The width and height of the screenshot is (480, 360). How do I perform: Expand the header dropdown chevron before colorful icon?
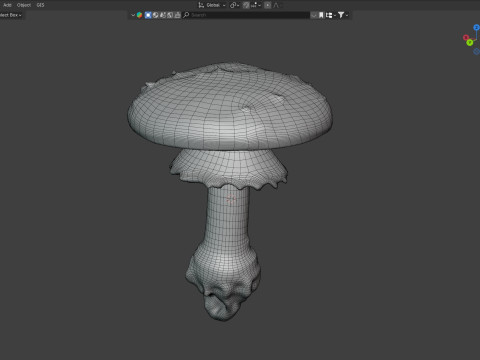[133, 15]
